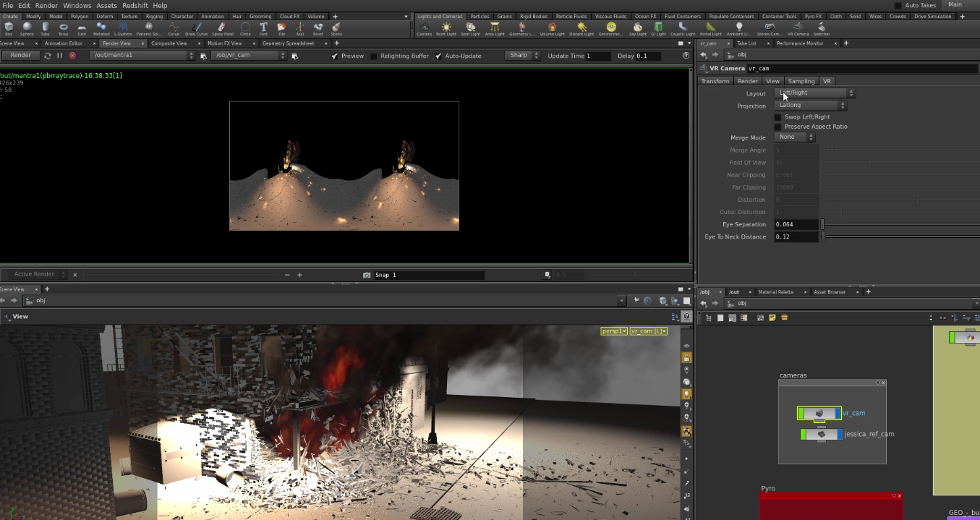This screenshot has width=980, height=520.
Task: Click the Eye Separation slider handle
Action: click(x=822, y=225)
